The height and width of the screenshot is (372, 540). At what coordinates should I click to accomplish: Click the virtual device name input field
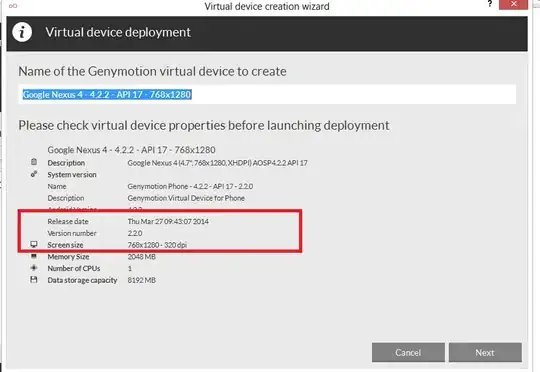(267, 94)
